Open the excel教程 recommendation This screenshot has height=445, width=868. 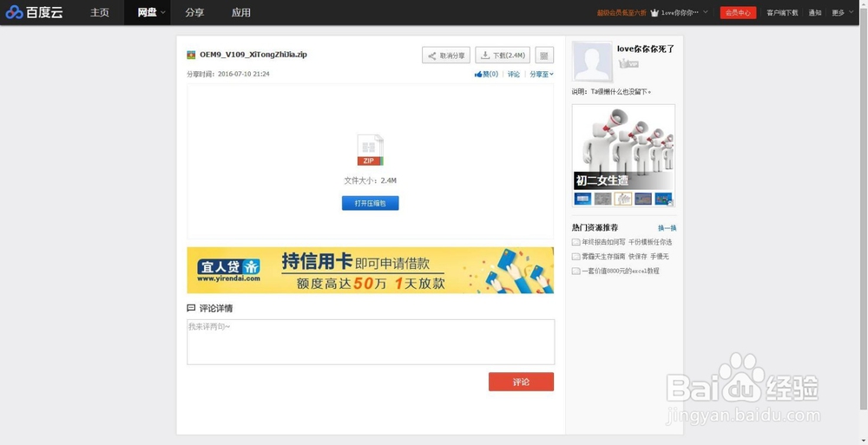tap(621, 272)
